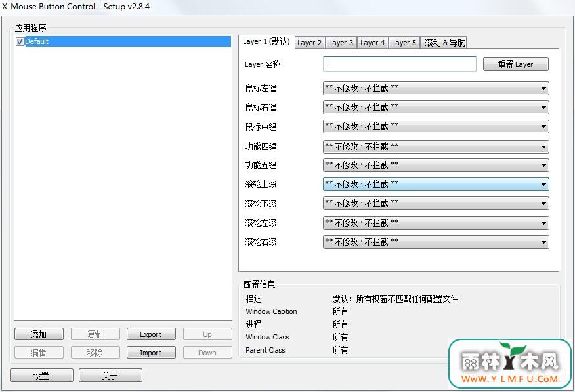Image resolution: width=575 pixels, height=392 pixels.
Task: Expand the 滚轮右滚 dropdown
Action: coord(436,242)
